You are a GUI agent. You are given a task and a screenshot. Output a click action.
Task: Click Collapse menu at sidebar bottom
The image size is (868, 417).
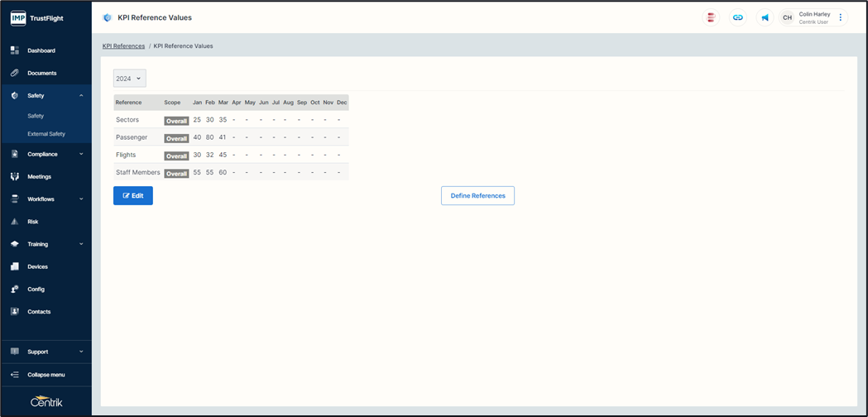[x=46, y=375]
